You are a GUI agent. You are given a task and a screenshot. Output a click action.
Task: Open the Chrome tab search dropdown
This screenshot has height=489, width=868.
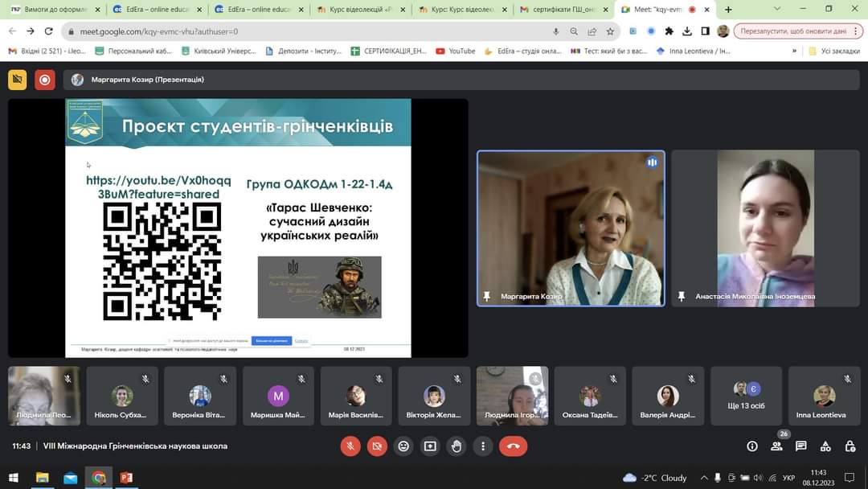(x=776, y=9)
